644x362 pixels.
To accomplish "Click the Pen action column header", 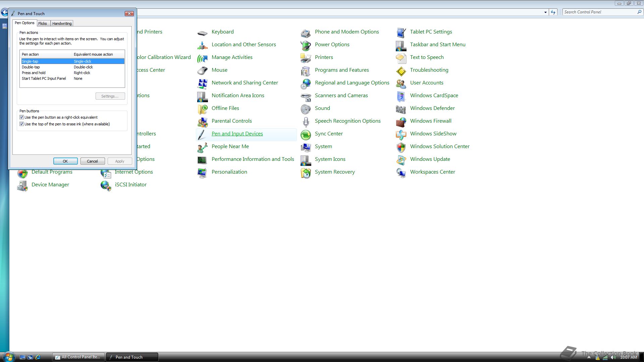I will point(46,54).
